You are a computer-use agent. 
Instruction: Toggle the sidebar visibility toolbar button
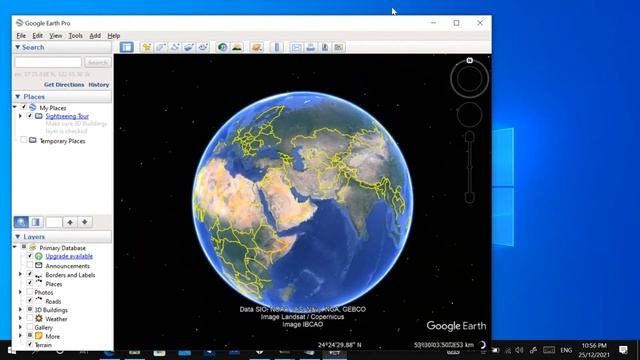[x=127, y=47]
